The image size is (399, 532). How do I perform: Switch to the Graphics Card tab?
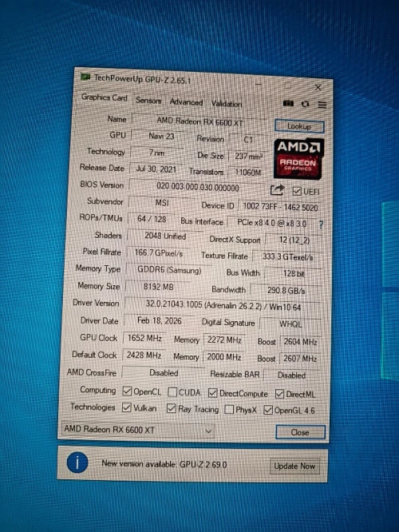[104, 97]
